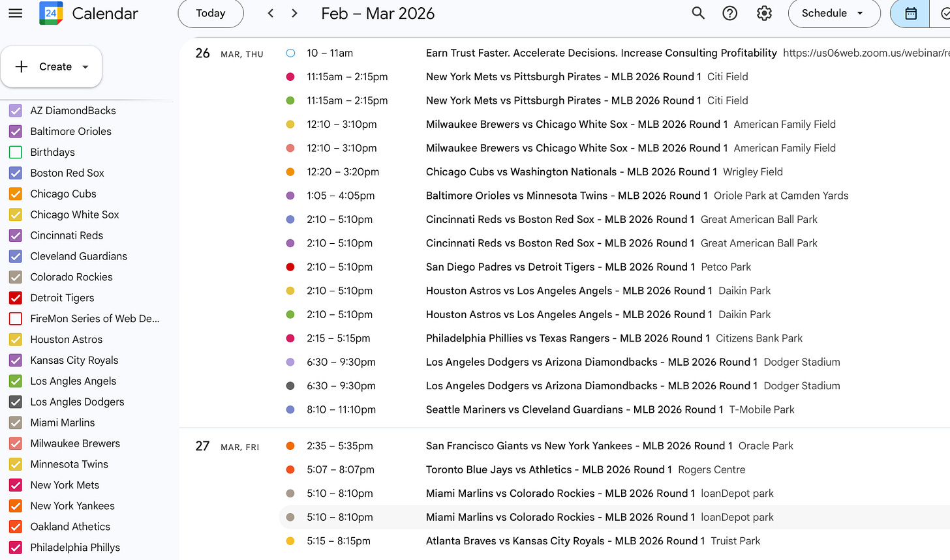Open Atlanta Braves vs Kansas City Royals event
The width and height of the screenshot is (950, 560).
pos(565,541)
